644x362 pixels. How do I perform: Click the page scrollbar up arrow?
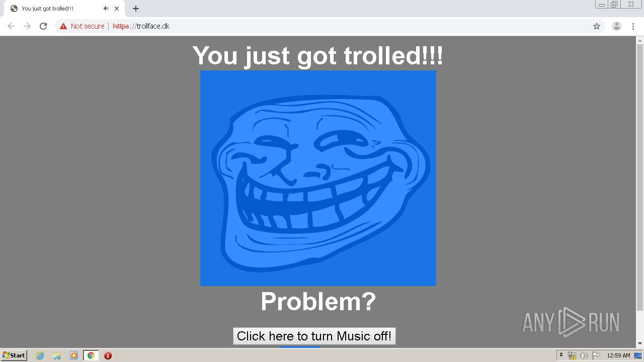640,40
